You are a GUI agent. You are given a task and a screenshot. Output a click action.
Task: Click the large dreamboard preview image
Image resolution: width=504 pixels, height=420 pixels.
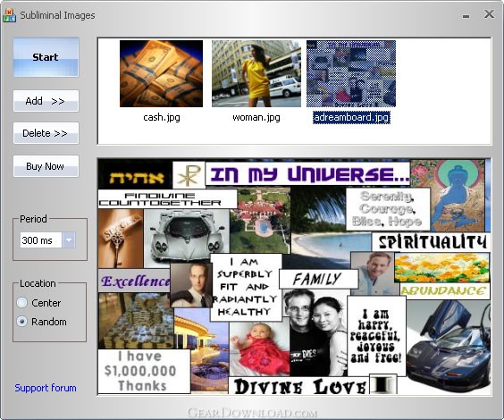tap(294, 276)
